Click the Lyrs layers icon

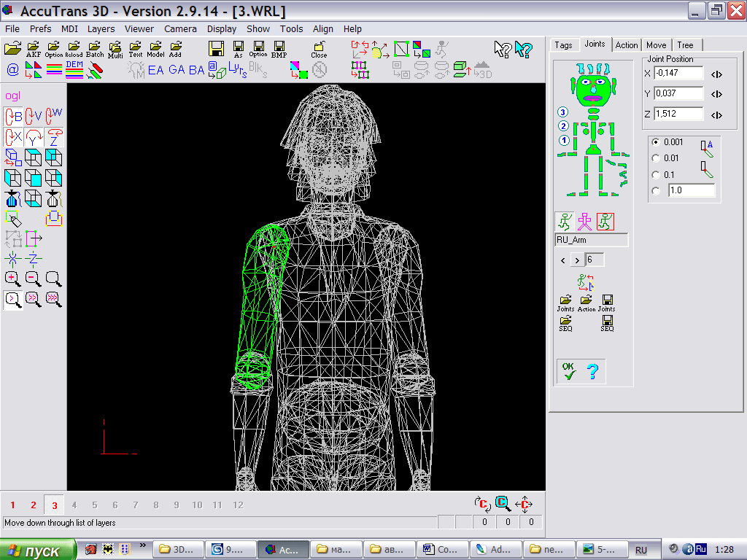pos(237,70)
